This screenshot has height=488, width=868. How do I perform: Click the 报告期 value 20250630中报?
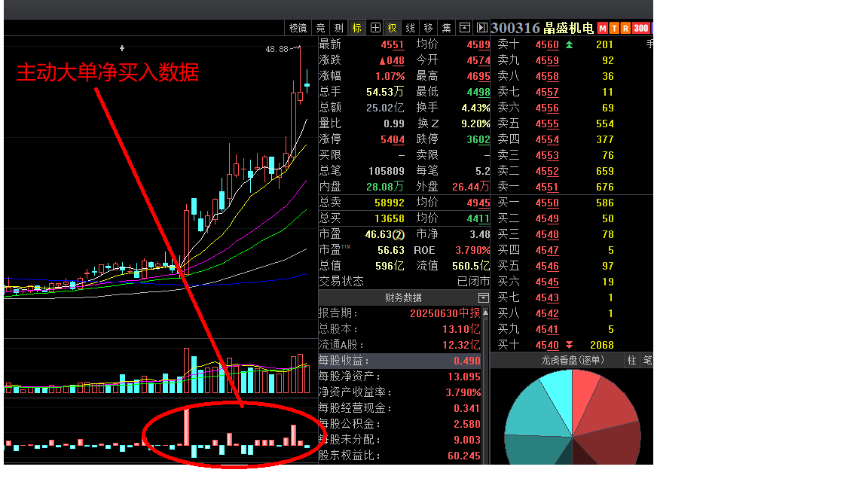point(445,314)
